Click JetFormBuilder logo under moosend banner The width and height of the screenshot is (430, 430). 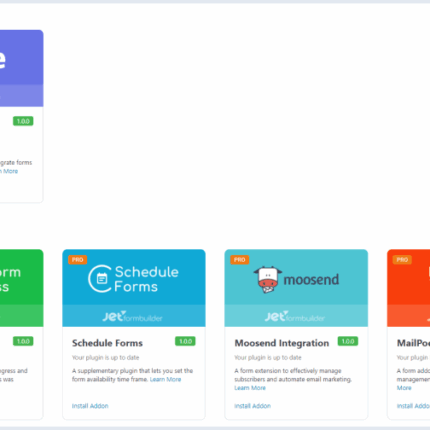295,316
